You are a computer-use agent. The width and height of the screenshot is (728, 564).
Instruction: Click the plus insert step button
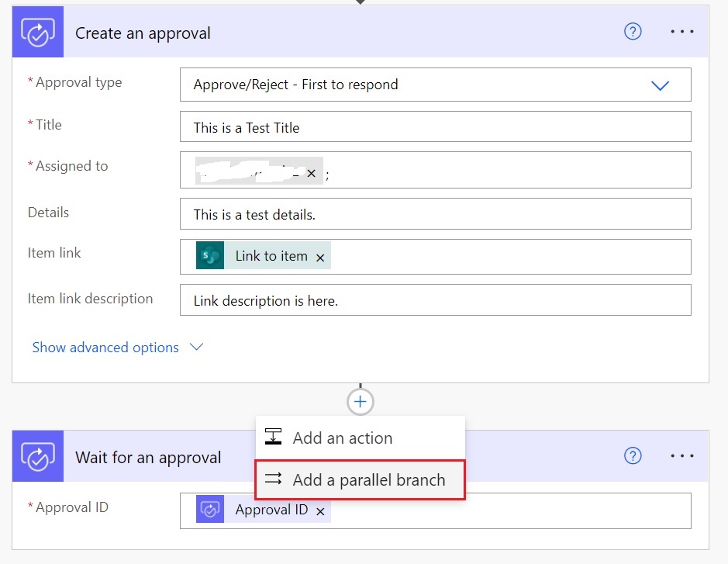[x=361, y=401]
